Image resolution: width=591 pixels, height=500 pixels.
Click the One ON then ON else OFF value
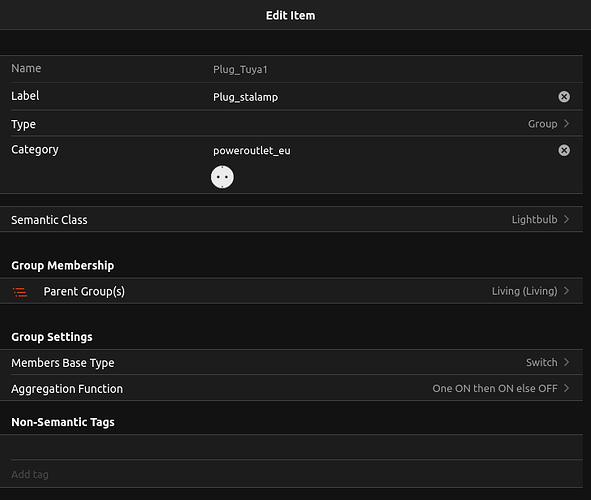click(x=495, y=388)
